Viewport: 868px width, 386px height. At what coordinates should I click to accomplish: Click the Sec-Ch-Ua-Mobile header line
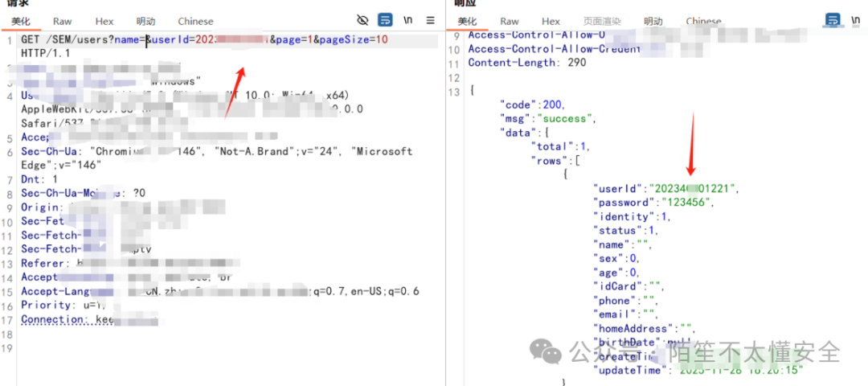click(x=83, y=193)
